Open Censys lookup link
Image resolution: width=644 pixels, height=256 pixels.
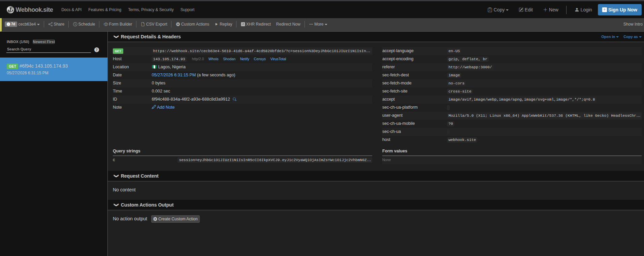[260, 59]
